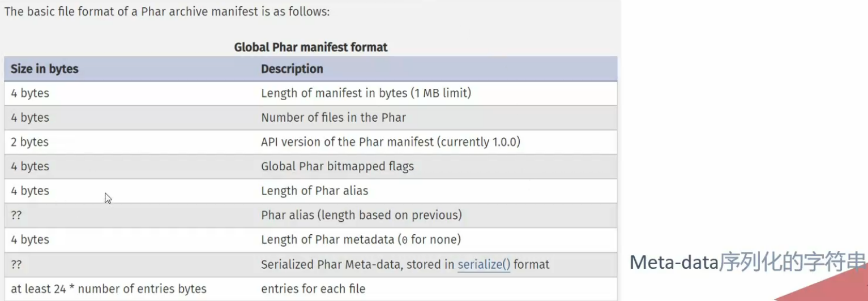Screen dimensions: 868x301
Task: Click the red triangle slide corner decoration
Action: click(838, 287)
